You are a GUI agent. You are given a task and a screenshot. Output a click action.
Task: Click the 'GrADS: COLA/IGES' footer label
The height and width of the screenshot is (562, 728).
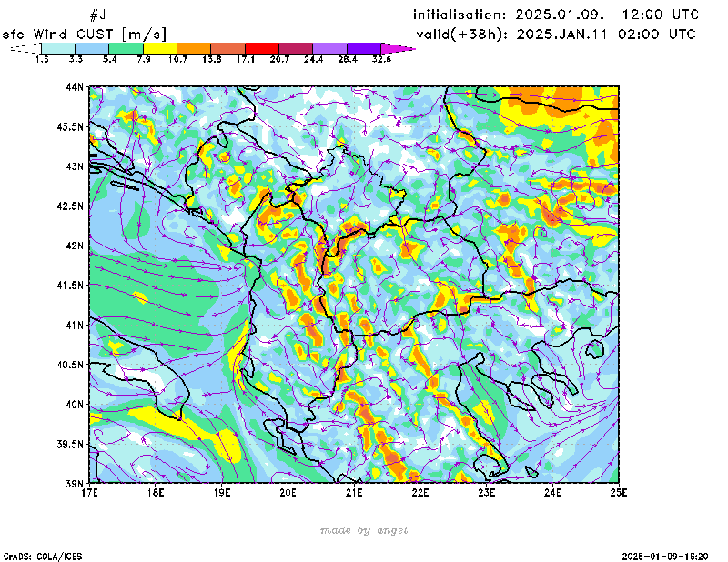tap(36, 555)
